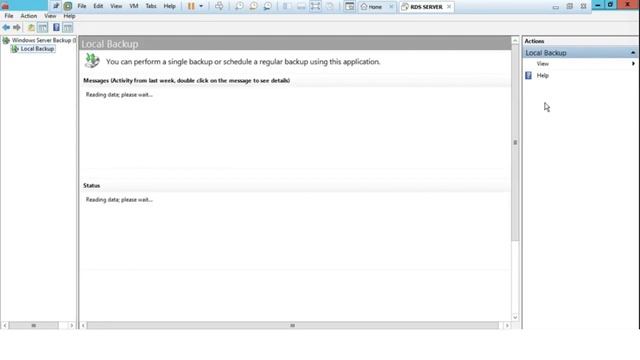The width and height of the screenshot is (640, 360).
Task: Click the tree pane scroll right arrow
Action: (x=71, y=325)
